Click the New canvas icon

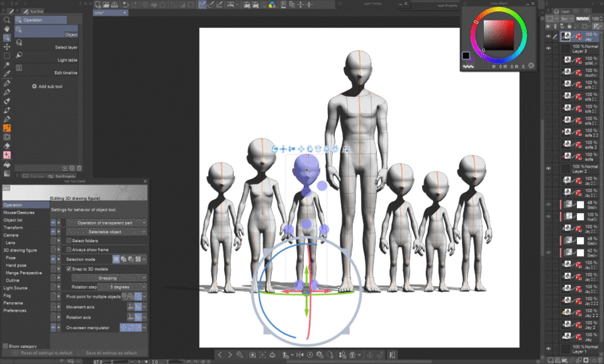coord(98,4)
